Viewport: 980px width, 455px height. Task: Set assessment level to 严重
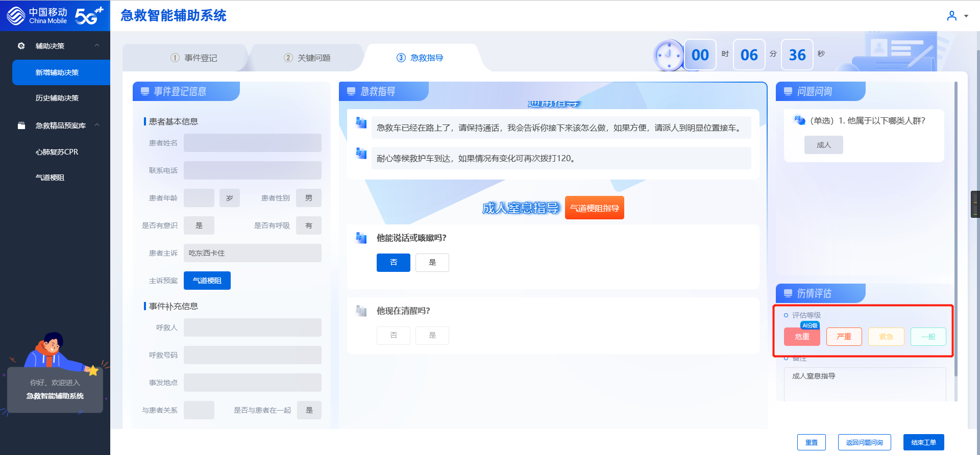tap(844, 337)
